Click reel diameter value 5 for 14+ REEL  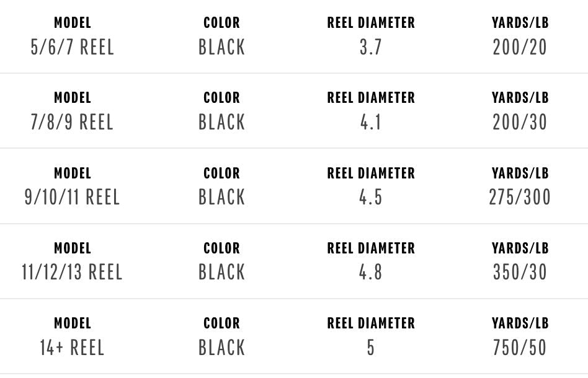(x=370, y=348)
